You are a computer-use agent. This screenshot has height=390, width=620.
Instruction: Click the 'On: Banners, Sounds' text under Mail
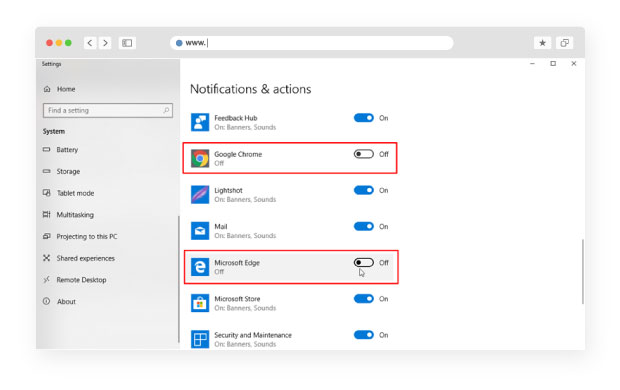(x=245, y=235)
